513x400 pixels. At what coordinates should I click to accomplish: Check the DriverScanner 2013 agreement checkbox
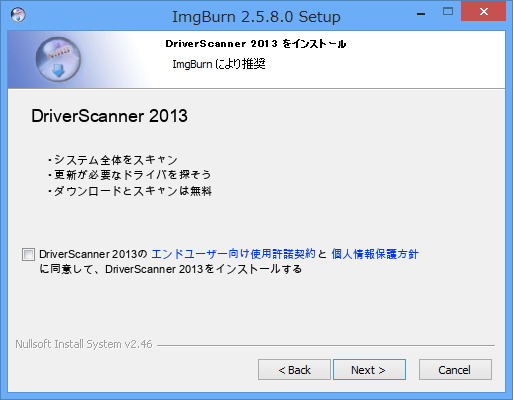coord(28,254)
